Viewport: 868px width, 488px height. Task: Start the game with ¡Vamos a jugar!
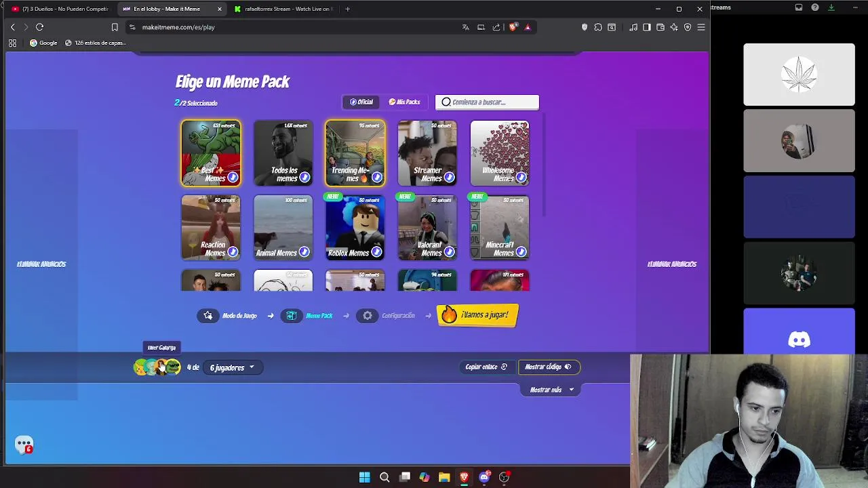tap(477, 315)
